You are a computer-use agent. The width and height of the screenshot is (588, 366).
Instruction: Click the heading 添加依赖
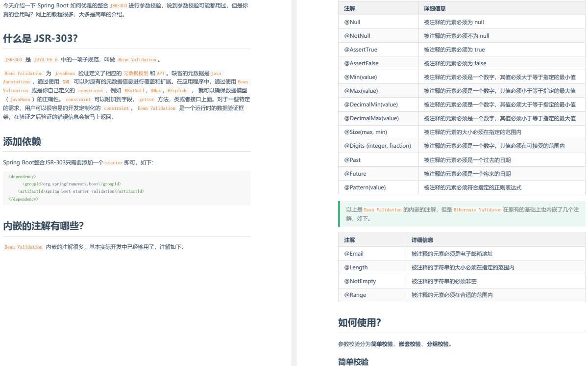[x=23, y=141]
